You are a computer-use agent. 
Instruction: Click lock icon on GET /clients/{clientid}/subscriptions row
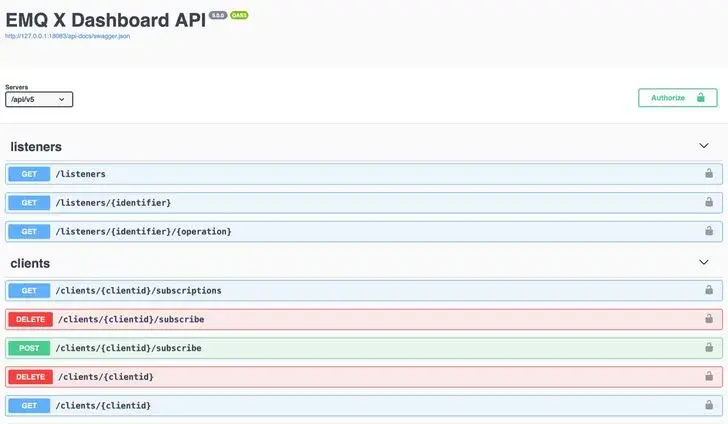709,291
